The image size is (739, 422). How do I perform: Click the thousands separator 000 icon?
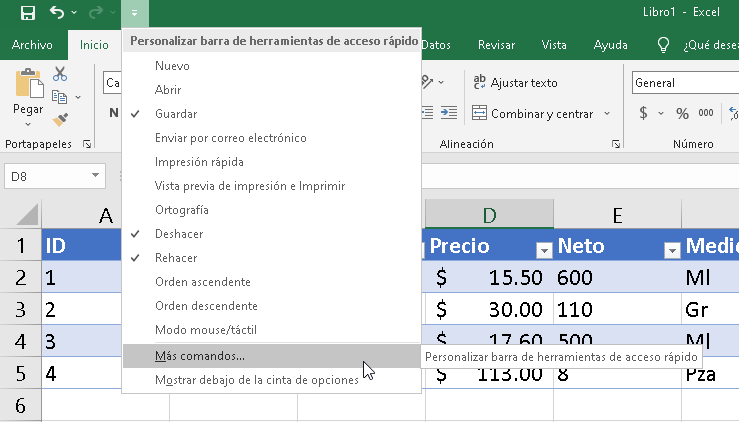706,113
